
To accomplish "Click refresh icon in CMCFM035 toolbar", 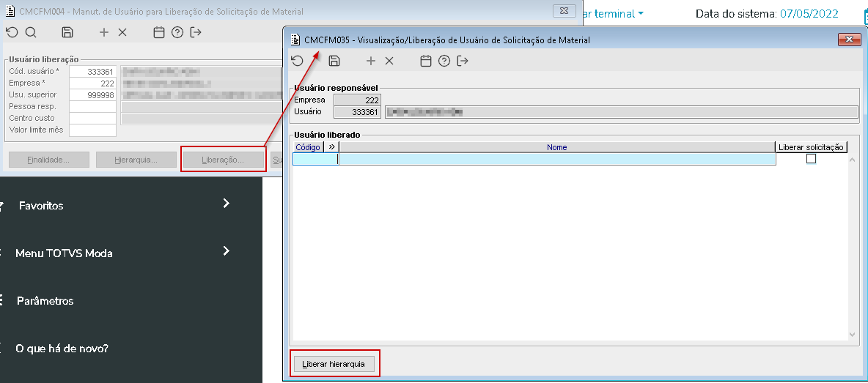I will tap(297, 61).
